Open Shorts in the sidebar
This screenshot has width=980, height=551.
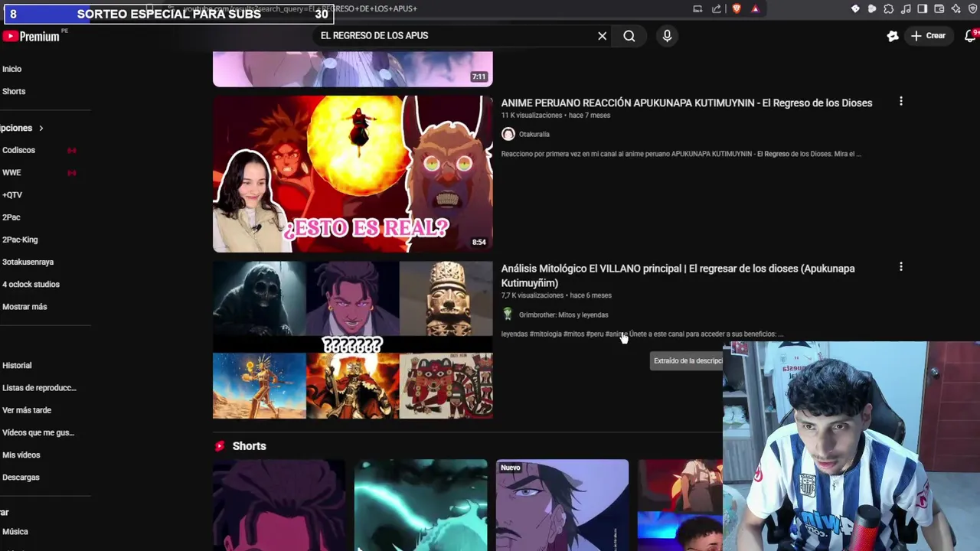point(14,91)
